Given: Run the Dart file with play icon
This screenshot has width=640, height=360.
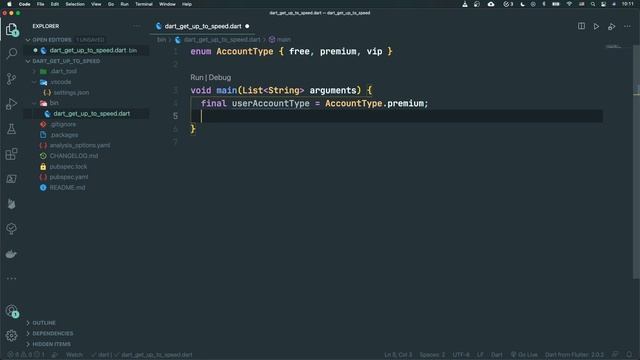Looking at the screenshot, I should pos(596,27).
